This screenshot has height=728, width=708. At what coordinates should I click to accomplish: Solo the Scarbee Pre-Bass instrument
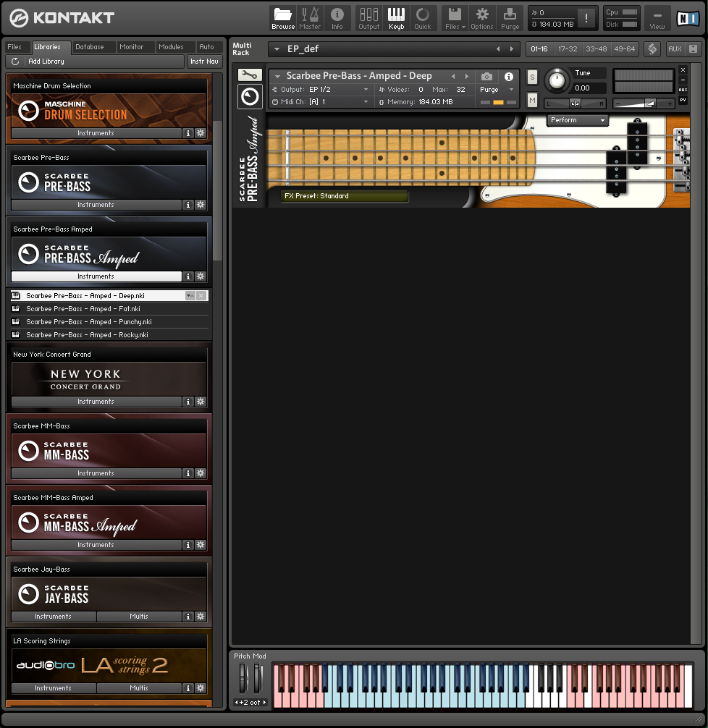(532, 77)
